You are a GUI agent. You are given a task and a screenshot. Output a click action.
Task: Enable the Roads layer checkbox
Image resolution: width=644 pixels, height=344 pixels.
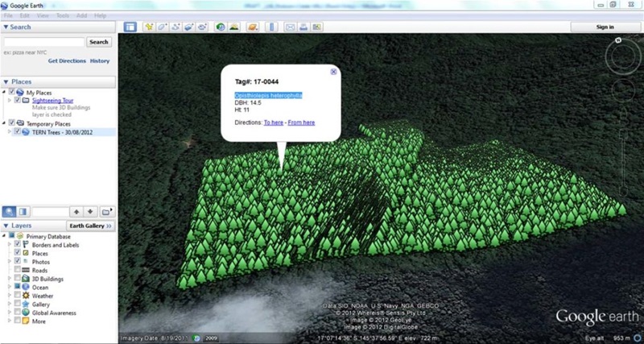point(17,270)
